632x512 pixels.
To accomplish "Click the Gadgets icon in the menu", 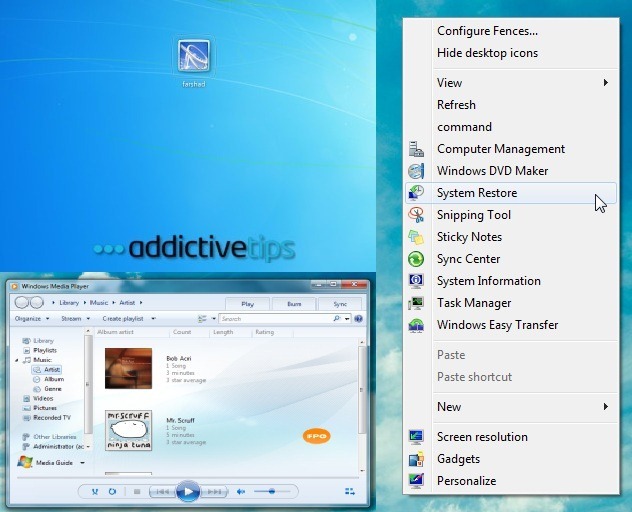I will (x=416, y=459).
